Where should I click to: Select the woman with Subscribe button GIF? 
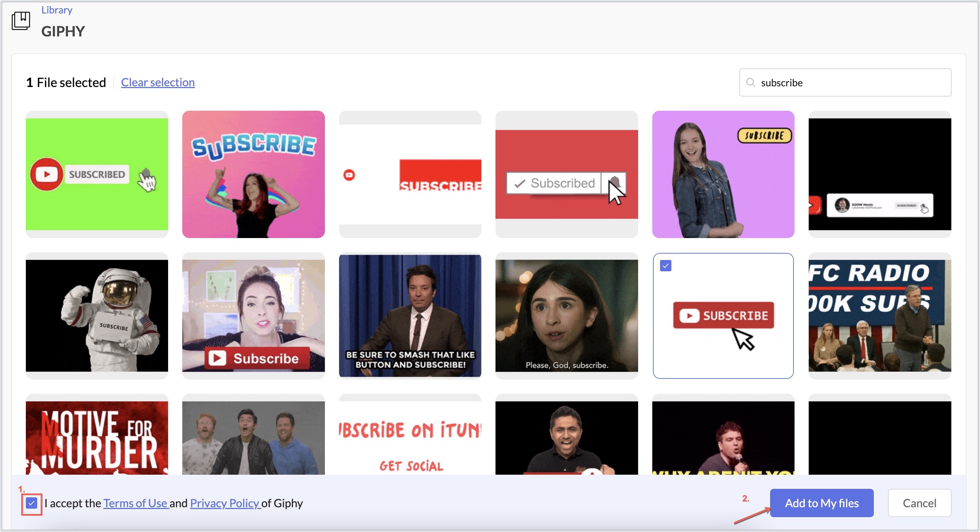coord(253,316)
